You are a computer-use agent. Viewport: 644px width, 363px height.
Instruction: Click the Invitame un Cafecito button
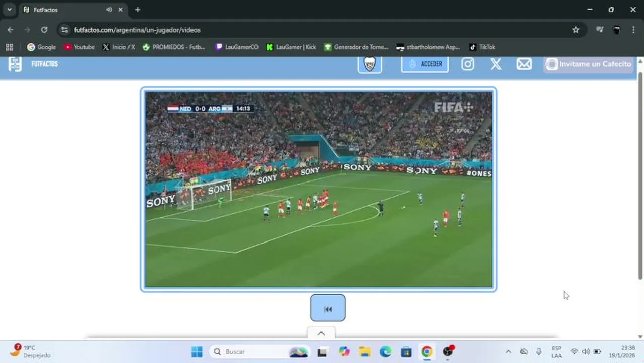pyautogui.click(x=589, y=64)
